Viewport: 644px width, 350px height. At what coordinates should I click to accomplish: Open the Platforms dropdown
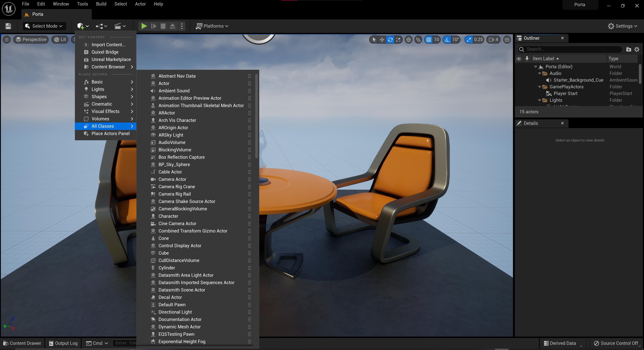coord(212,26)
